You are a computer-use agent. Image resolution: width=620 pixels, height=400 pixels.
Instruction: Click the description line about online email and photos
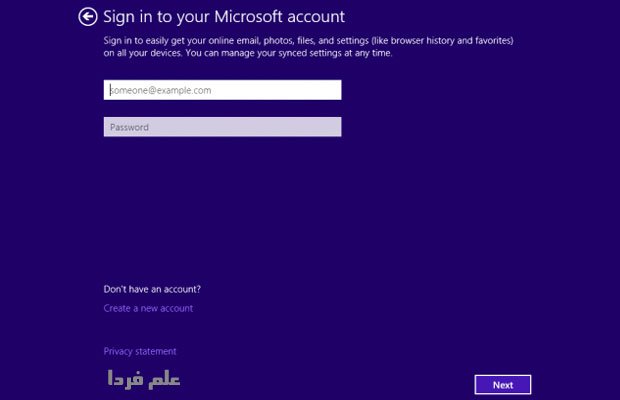[x=308, y=40]
